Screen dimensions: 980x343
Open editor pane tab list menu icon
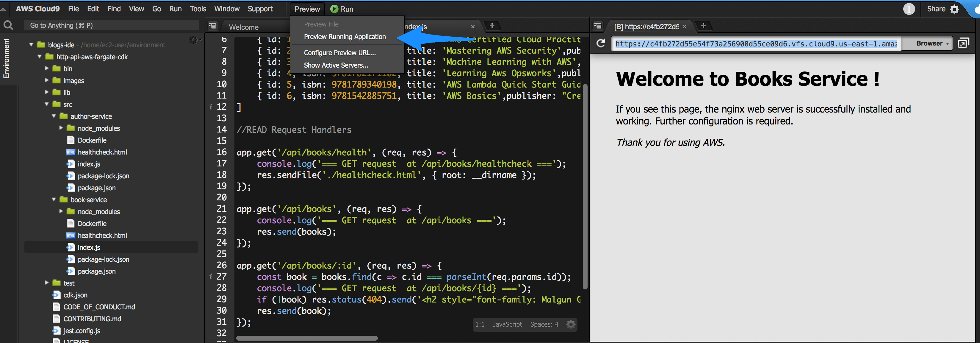tap(212, 26)
